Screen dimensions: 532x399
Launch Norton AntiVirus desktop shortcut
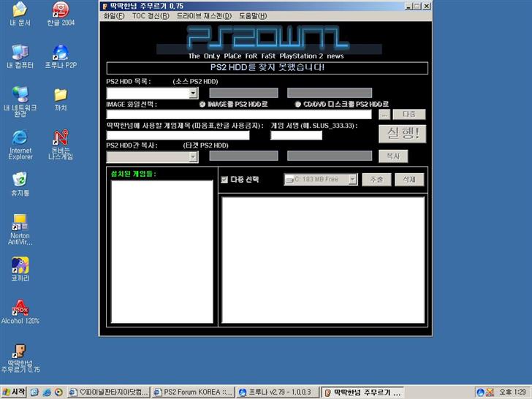pyautogui.click(x=20, y=229)
